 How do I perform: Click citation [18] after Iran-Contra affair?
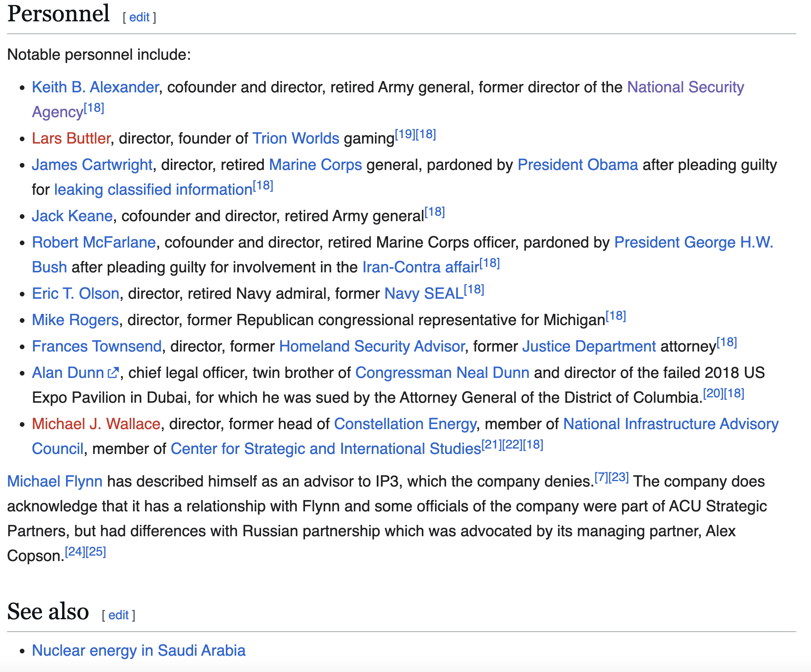coord(490,263)
